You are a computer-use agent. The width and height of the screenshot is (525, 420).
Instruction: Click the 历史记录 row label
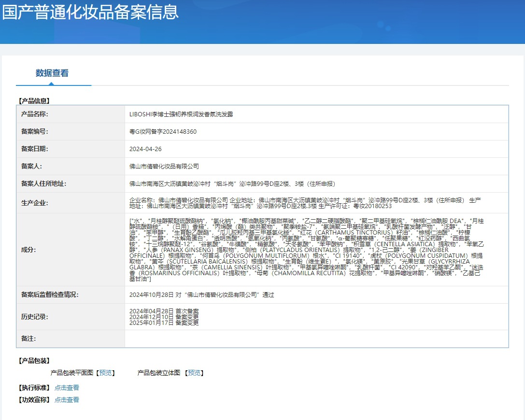pyautogui.click(x=34, y=317)
